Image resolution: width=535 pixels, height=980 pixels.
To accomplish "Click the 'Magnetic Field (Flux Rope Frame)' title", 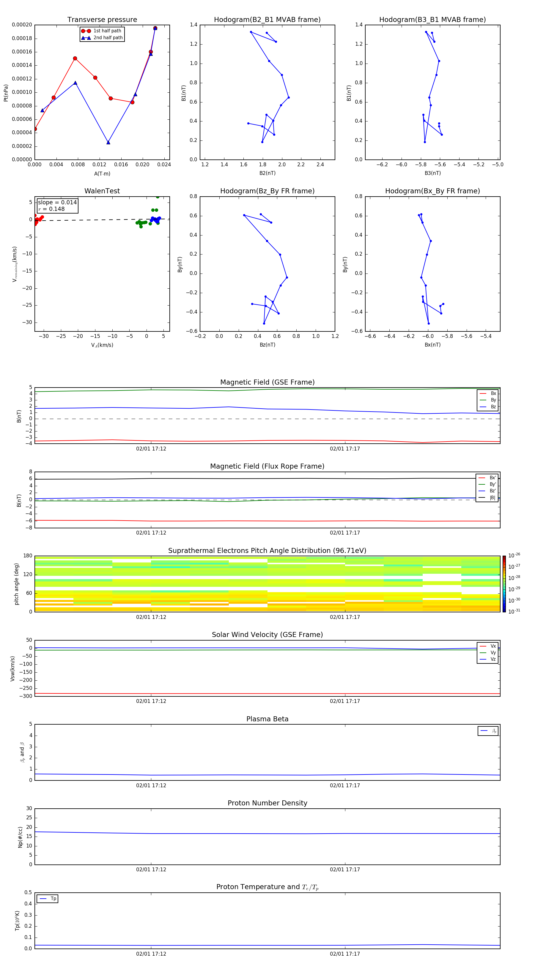I will coord(267,467).
